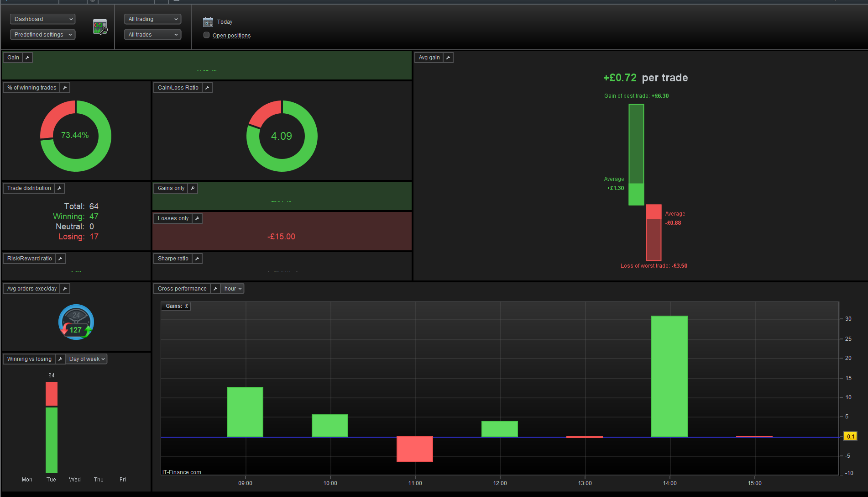The width and height of the screenshot is (868, 497).
Task: Follow the Open positions link
Action: [231, 36]
